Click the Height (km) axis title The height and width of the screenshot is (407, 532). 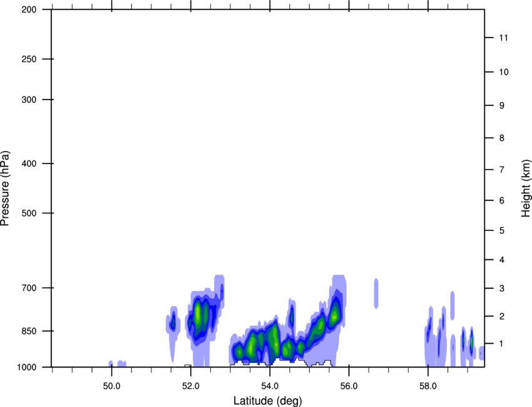click(x=526, y=188)
